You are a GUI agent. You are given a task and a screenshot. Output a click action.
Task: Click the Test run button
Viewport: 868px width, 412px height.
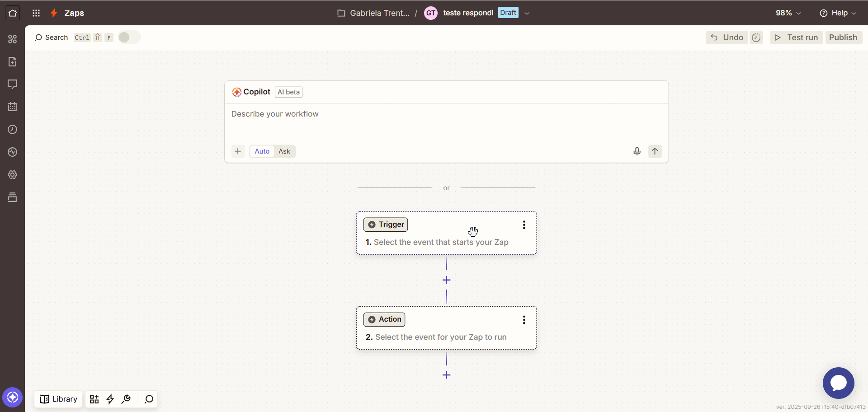point(796,37)
